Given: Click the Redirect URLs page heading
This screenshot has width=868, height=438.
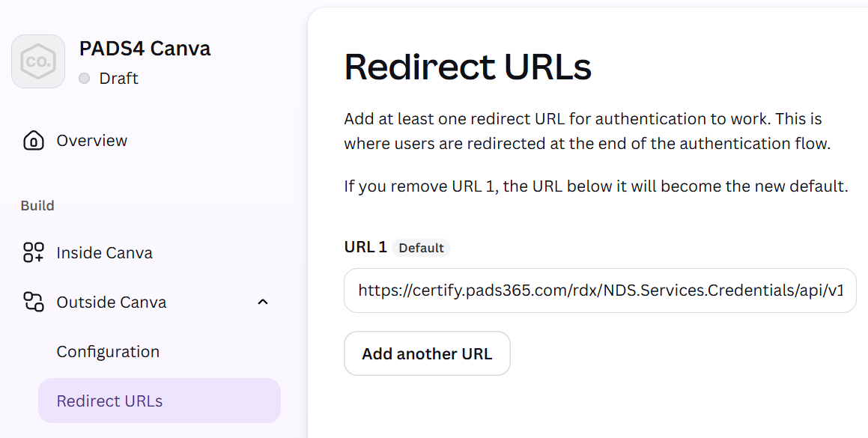Looking at the screenshot, I should (x=468, y=67).
